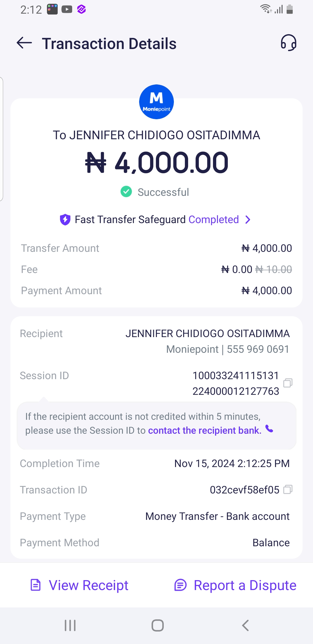Tap the dispute chat bubble icon
The image size is (313, 644).
180,585
